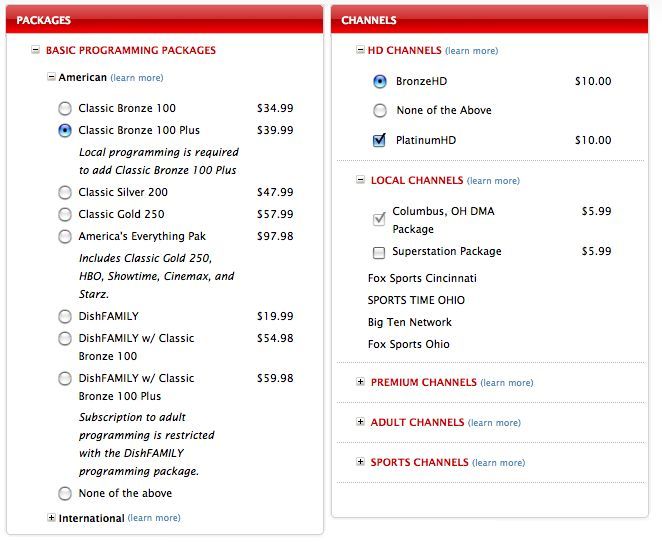Viewport: 662px width, 542px height.
Task: Open learn more link for Sports Channels
Action: click(499, 463)
